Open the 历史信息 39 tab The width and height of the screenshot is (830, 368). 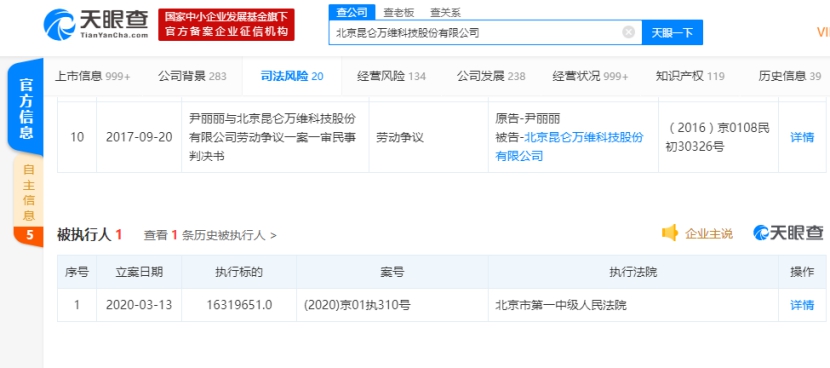coord(790,76)
